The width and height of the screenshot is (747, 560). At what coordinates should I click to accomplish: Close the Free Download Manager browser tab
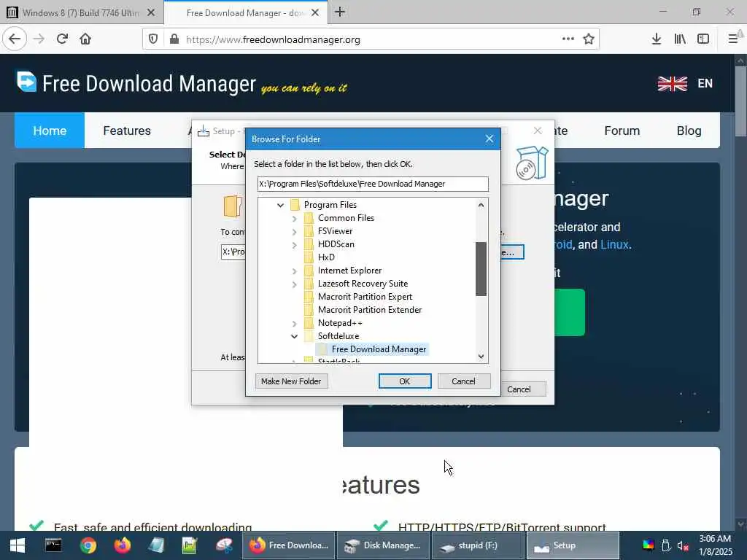[x=315, y=13]
